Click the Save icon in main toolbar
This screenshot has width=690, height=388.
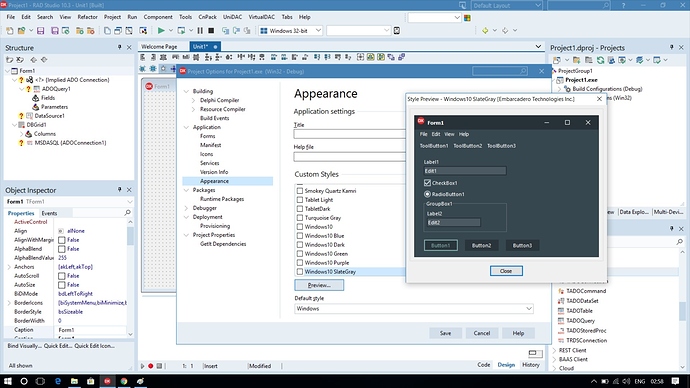coord(40,30)
